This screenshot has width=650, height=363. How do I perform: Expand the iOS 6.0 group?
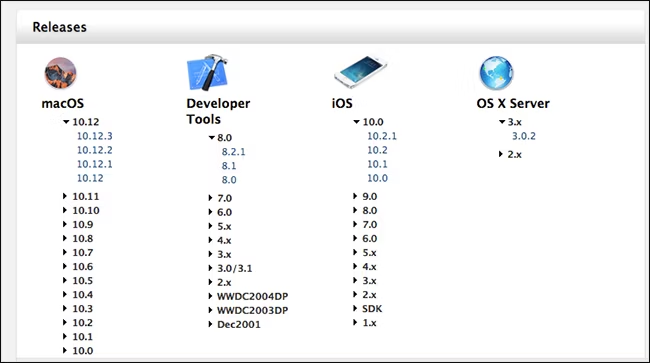(355, 238)
